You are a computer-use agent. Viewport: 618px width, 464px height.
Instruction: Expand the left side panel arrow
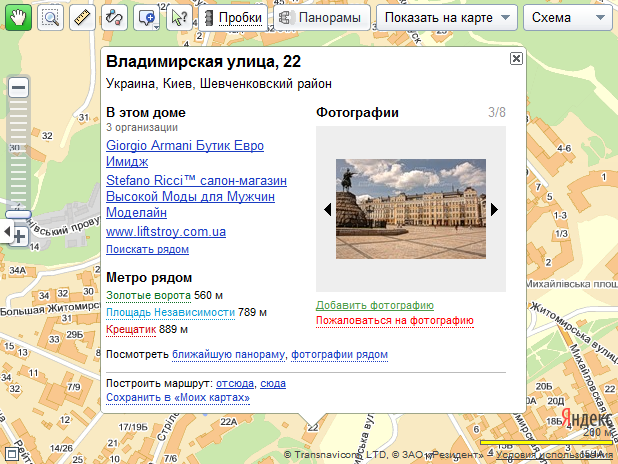tap(6, 231)
